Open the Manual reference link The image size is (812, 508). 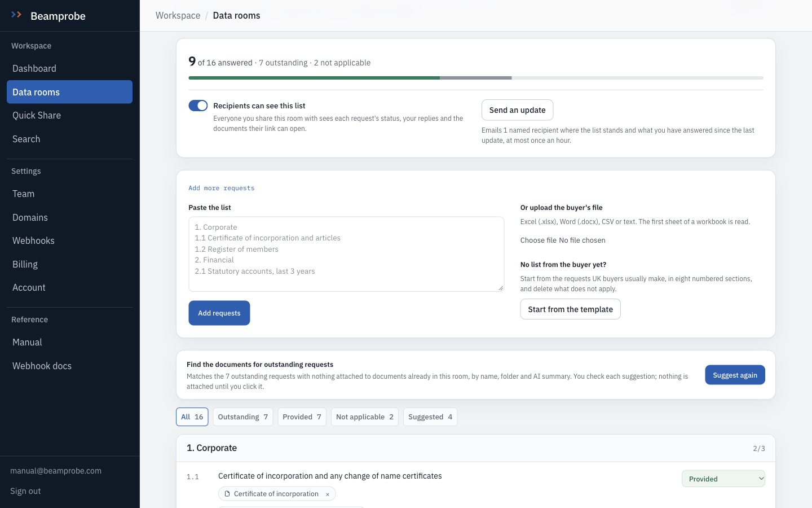[69, 342]
